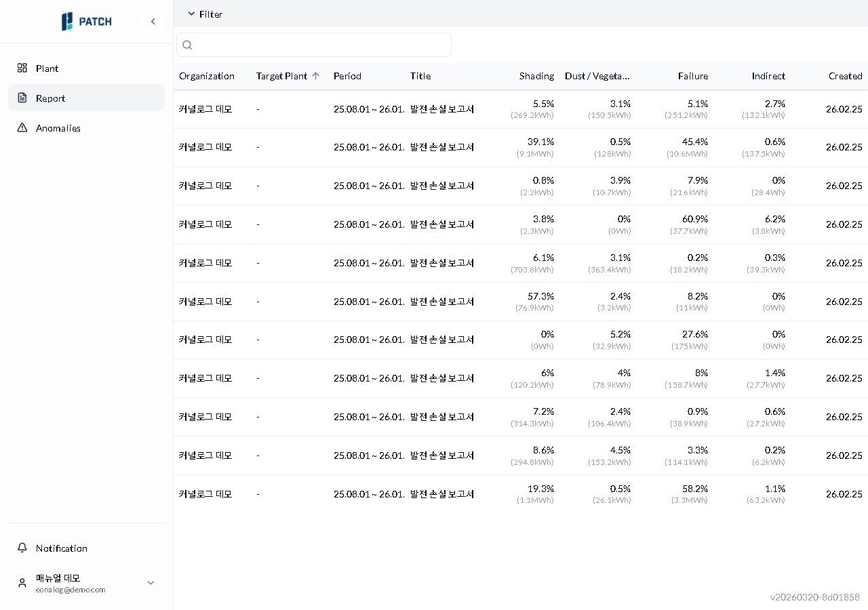Click the PATCH logo in sidebar
This screenshot has width=868, height=610.
point(86,22)
